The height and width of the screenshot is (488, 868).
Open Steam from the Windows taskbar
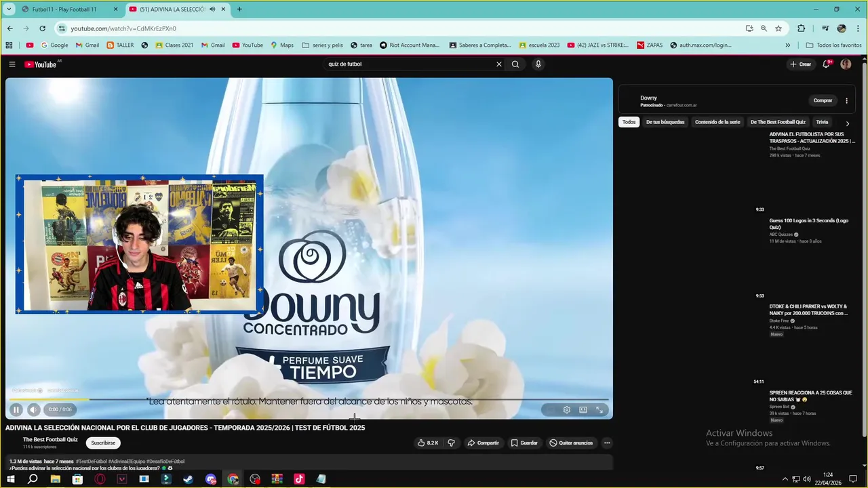click(188, 479)
